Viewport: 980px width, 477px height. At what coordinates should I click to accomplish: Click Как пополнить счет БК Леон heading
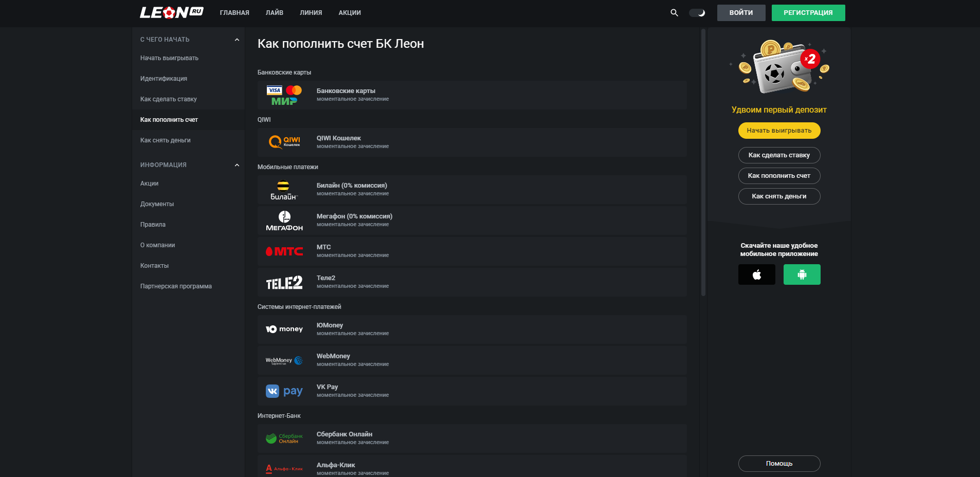pyautogui.click(x=341, y=44)
